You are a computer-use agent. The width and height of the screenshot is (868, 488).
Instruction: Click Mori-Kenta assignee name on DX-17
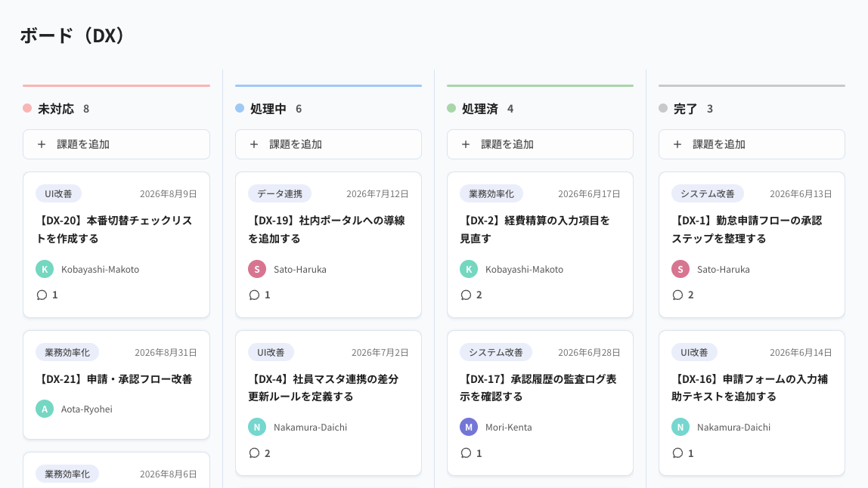click(x=509, y=428)
